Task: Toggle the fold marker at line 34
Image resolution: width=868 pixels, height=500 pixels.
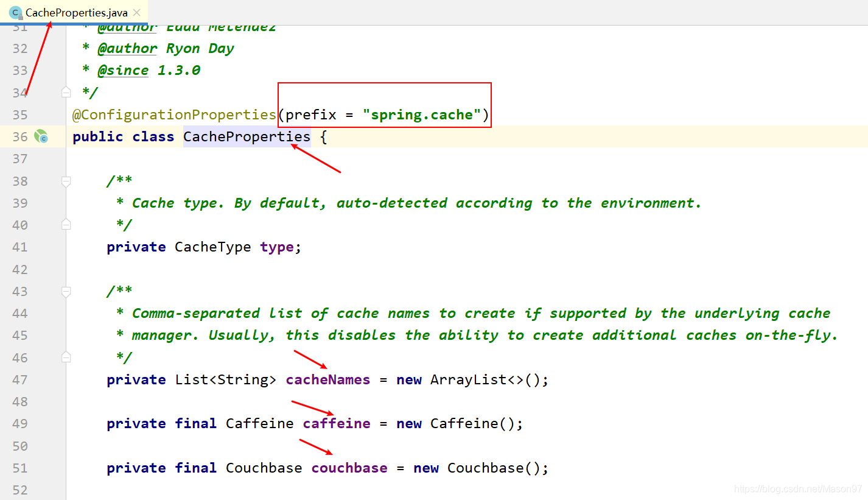Action: (66, 93)
